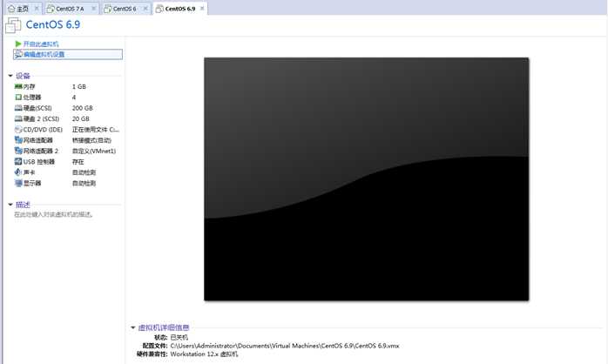Click the description field under 描述
Viewport: 608px width, 364px height.
pos(53,214)
